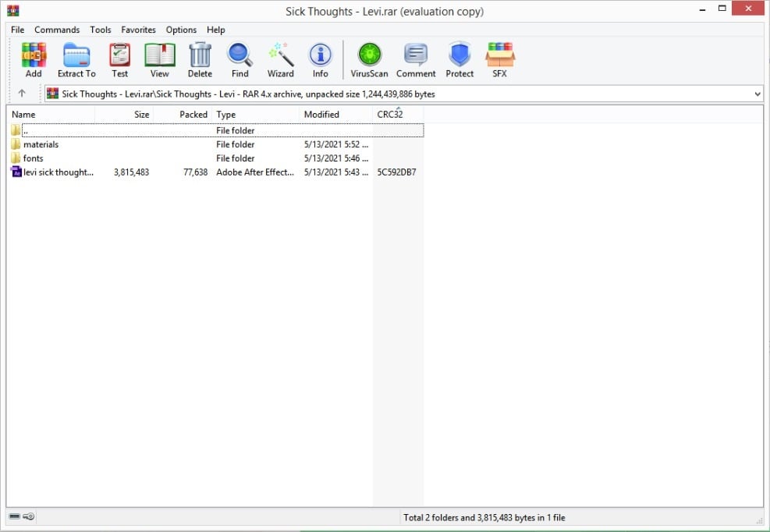The height and width of the screenshot is (532, 770).
Task: Click 'File folder' type of materials row
Action: coord(236,144)
